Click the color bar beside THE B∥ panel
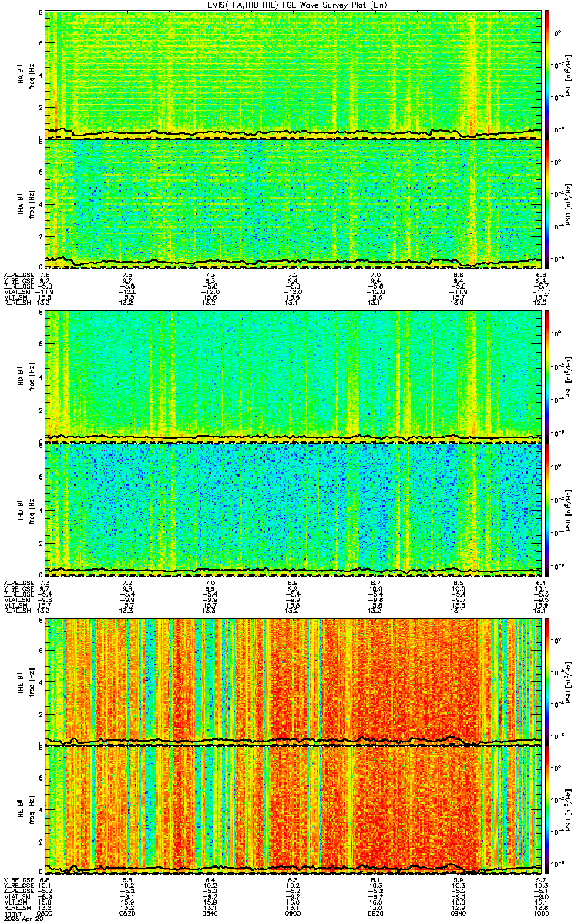 548,811
